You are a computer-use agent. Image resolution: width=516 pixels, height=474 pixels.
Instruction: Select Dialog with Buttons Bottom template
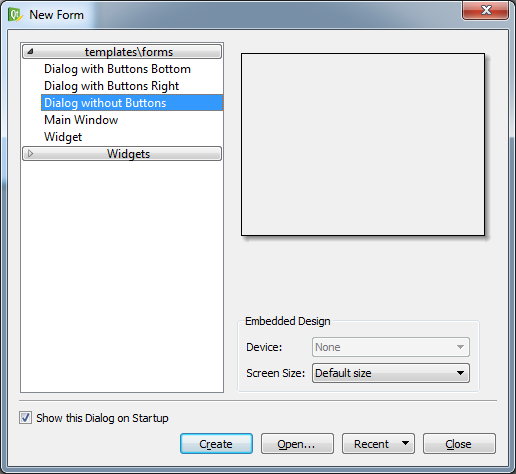click(x=117, y=69)
